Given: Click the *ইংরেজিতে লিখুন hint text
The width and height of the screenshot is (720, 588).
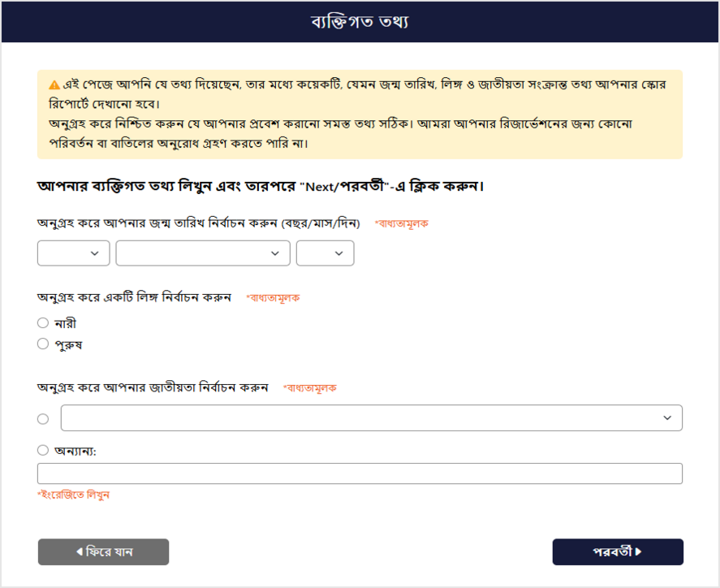Looking at the screenshot, I should tap(74, 495).
